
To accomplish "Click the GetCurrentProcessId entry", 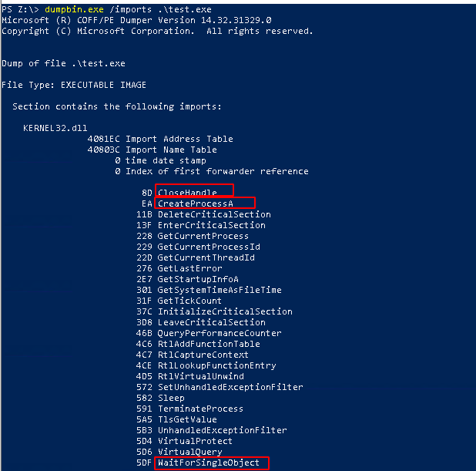I will [209, 247].
